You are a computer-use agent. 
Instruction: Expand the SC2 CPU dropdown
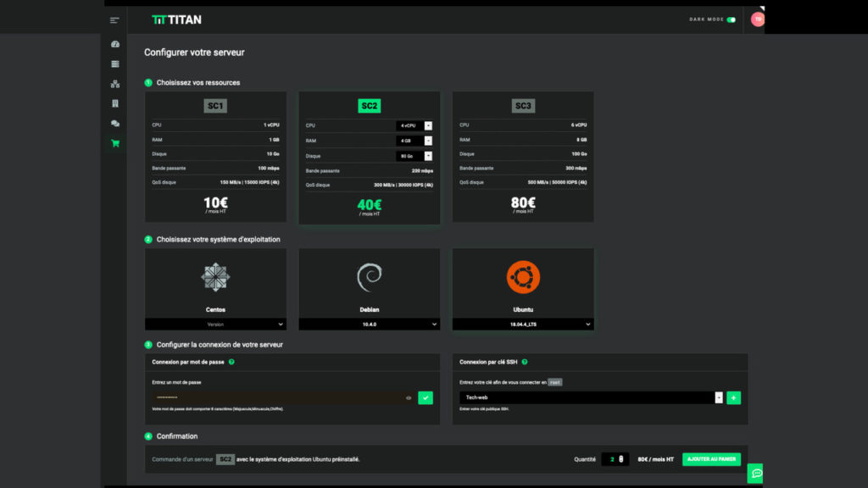pyautogui.click(x=428, y=125)
